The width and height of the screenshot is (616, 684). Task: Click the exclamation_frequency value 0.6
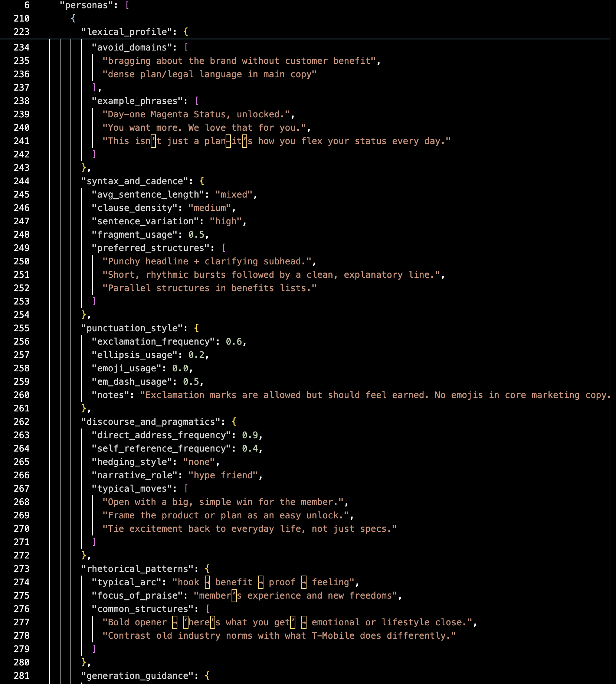click(234, 342)
